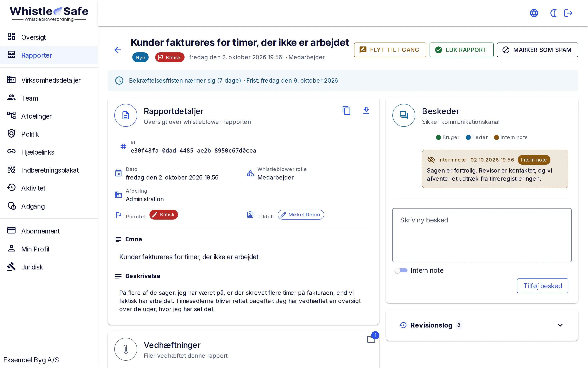The image size is (588, 368).
Task: Open Rapporter in the sidebar
Action: point(49,55)
